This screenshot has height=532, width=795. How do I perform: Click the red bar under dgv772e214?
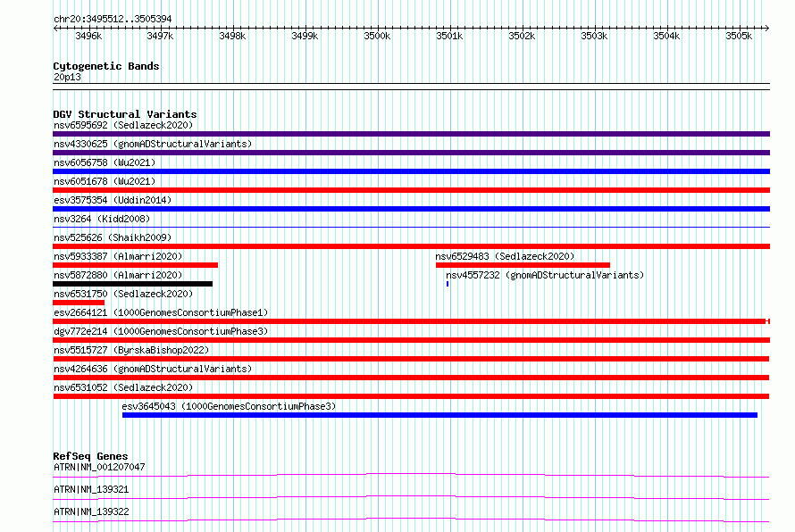411,340
